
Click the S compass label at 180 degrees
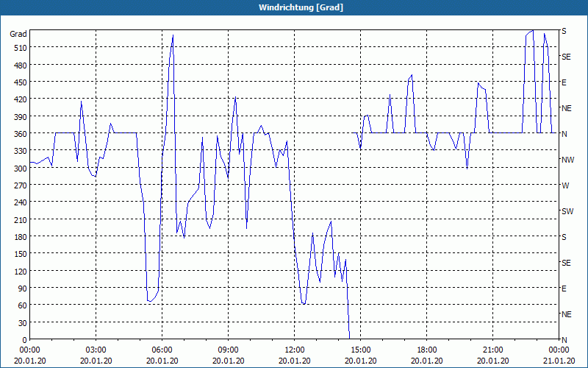[564, 237]
